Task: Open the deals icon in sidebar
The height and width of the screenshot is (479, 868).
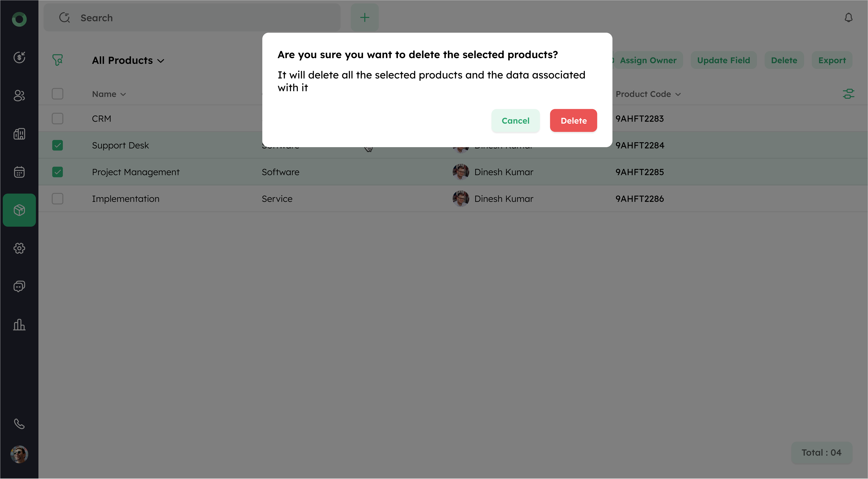Action: tap(19, 57)
